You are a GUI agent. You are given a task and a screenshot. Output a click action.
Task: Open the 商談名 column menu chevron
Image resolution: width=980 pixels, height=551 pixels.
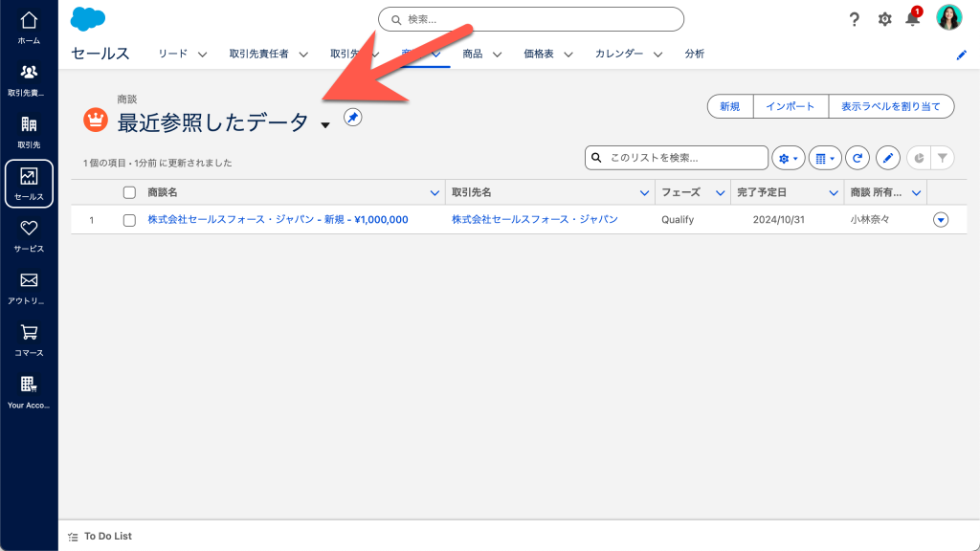[x=434, y=193]
